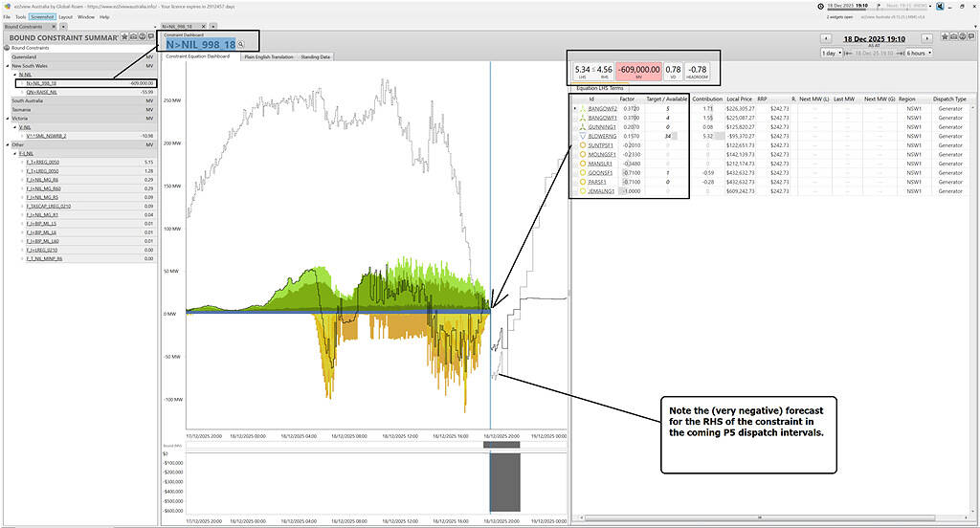Collapse the New South Wales region group

tap(6, 66)
